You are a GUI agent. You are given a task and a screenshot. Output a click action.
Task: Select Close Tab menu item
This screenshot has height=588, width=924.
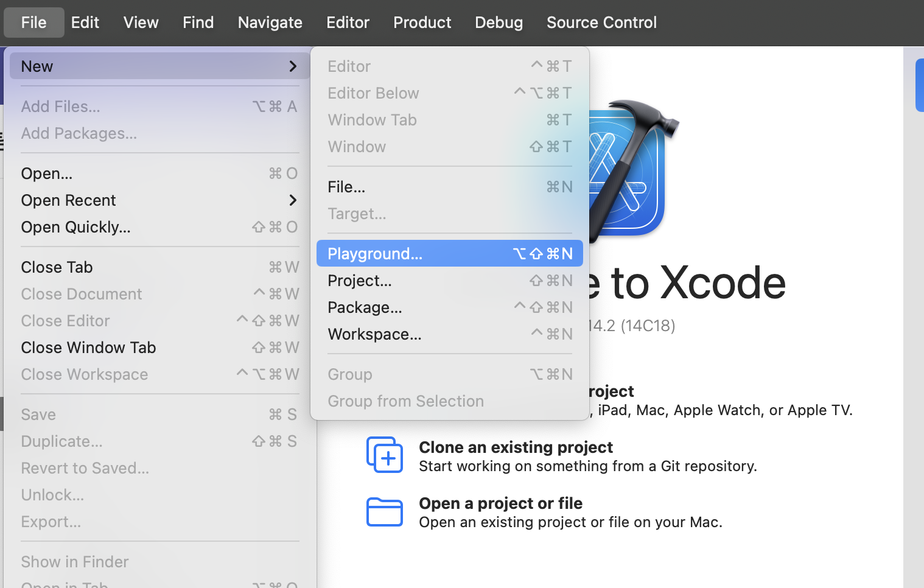tap(160, 267)
